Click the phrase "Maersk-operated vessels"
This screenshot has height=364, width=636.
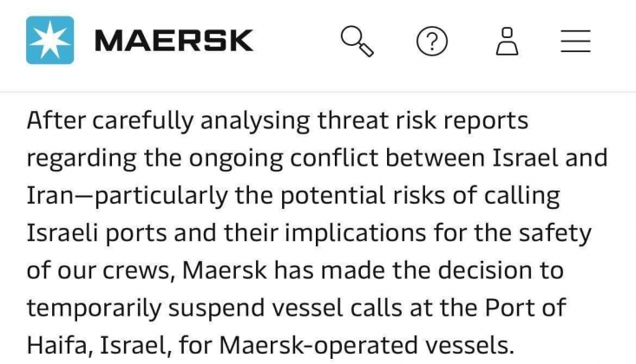(x=367, y=347)
